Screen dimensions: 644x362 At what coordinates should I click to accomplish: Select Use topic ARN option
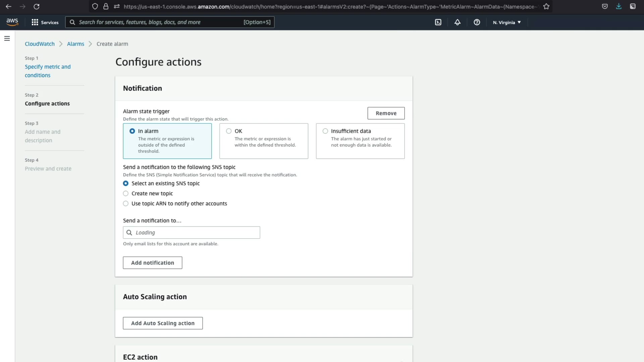(126, 203)
